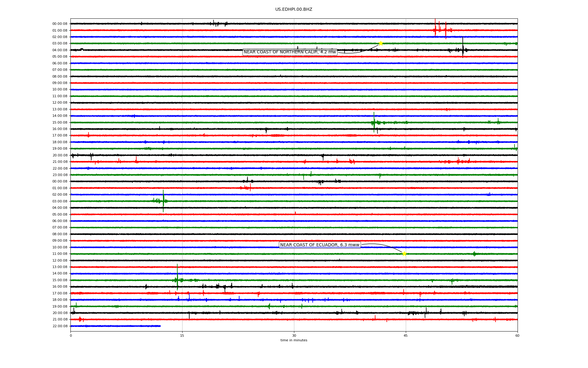
Task: Click the 45 tick label on time axis
Action: (x=406, y=335)
